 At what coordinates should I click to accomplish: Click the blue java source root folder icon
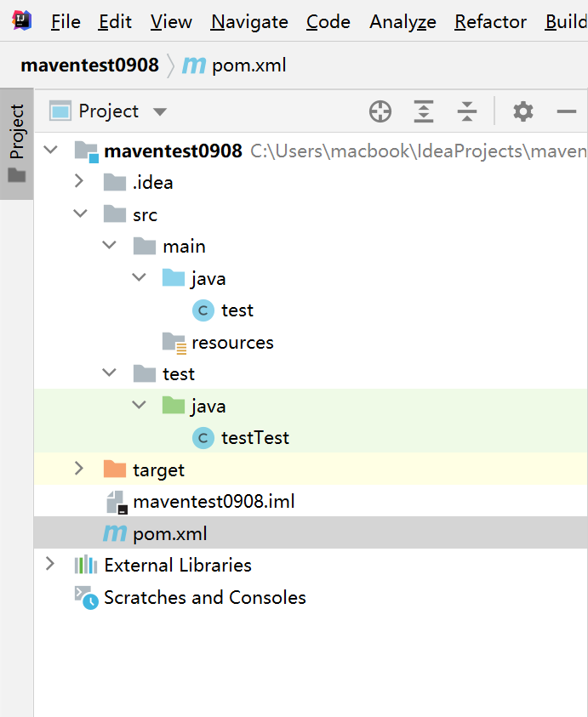tap(173, 277)
